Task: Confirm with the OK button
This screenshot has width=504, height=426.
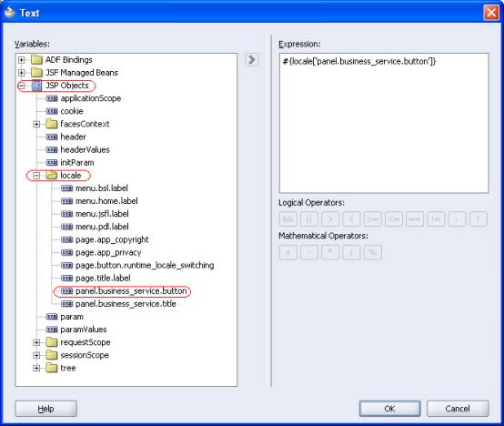Action: 390,409
